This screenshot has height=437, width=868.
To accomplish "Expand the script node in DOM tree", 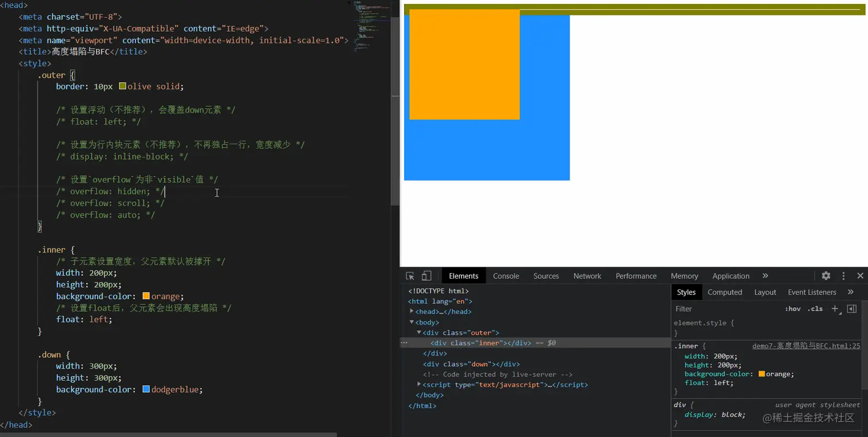I will (x=419, y=384).
